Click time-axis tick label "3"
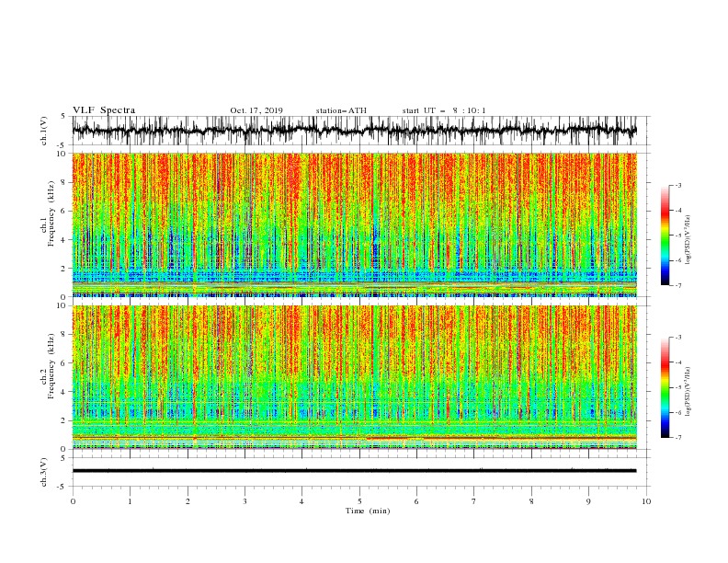This screenshot has width=728, height=563. [245, 501]
